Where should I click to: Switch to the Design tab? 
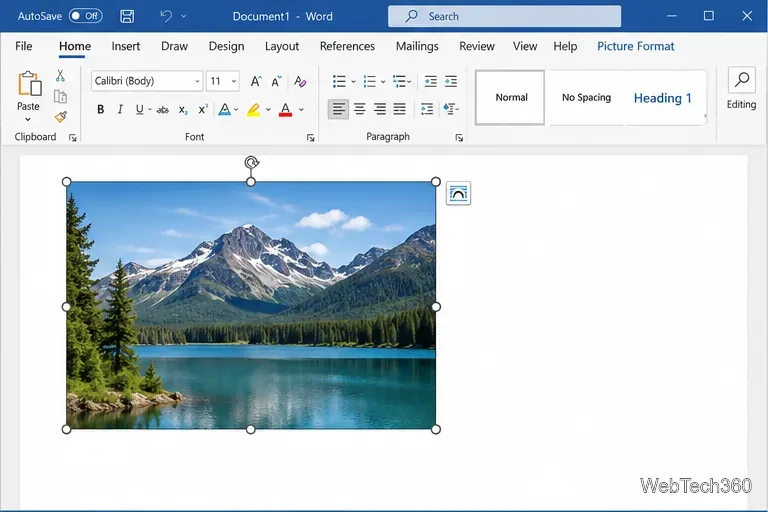pos(226,46)
